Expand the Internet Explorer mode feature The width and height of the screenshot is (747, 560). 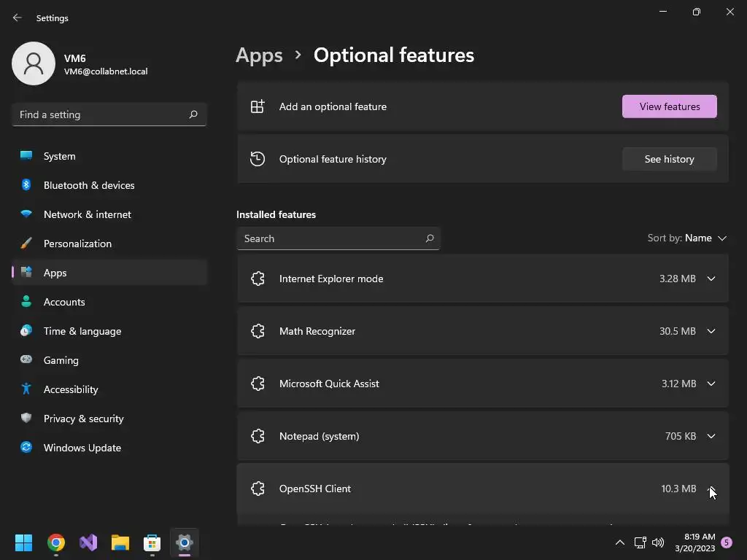click(711, 279)
